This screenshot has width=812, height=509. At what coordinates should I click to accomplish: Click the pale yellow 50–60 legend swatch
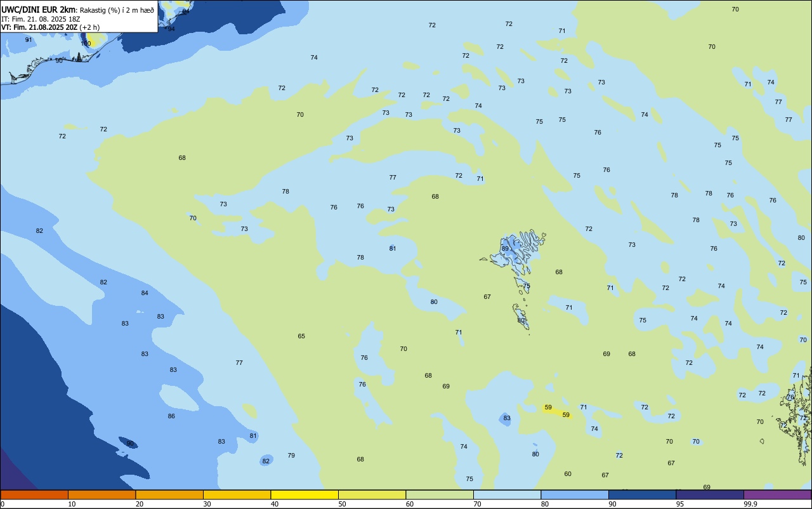point(372,494)
